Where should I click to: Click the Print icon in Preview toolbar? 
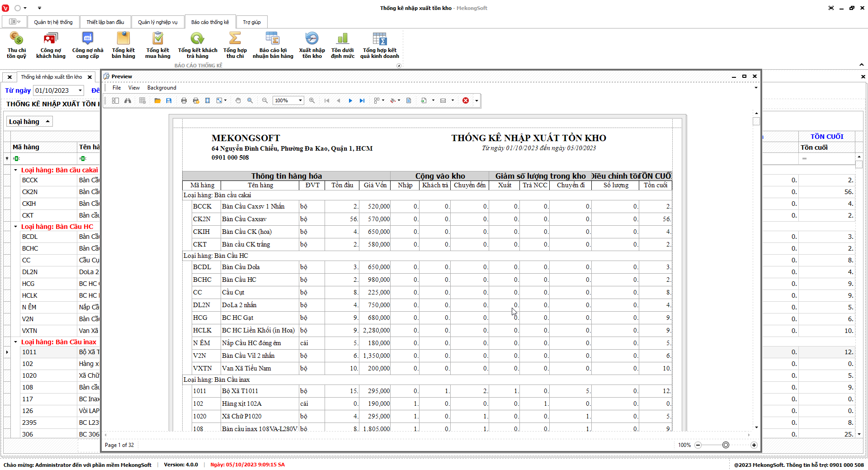pyautogui.click(x=184, y=100)
